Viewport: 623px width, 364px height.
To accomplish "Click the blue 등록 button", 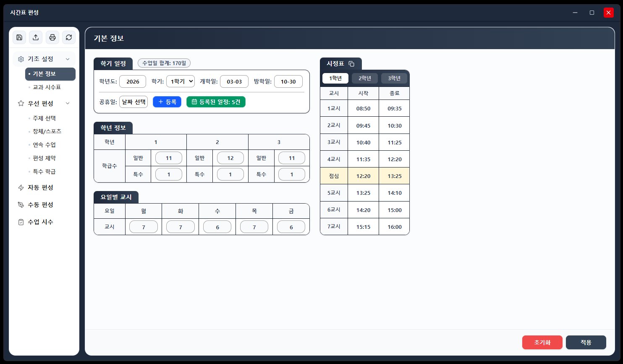I will pyautogui.click(x=167, y=102).
